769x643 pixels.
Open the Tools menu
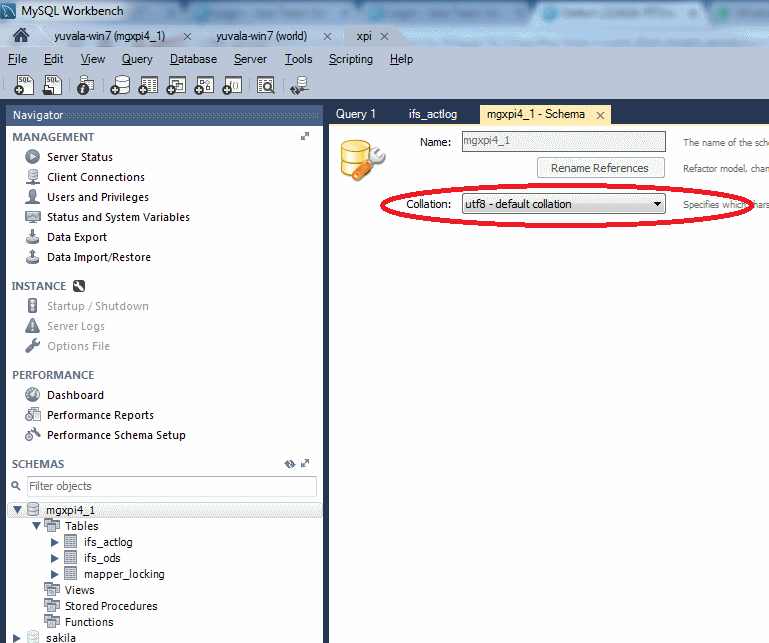299,59
